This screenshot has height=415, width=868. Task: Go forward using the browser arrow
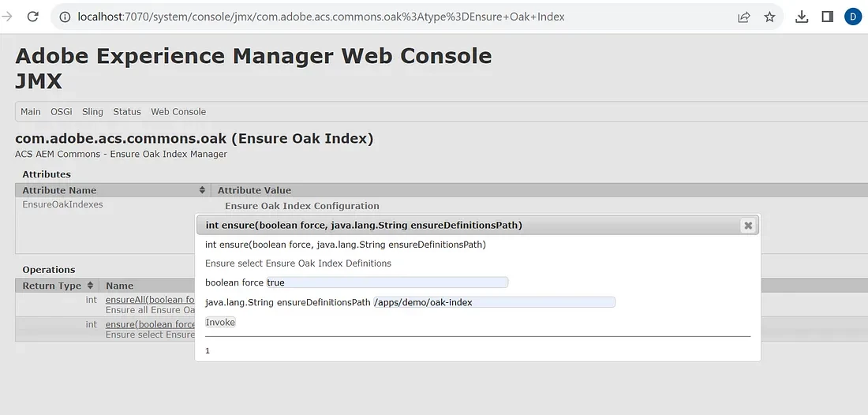pos(7,17)
